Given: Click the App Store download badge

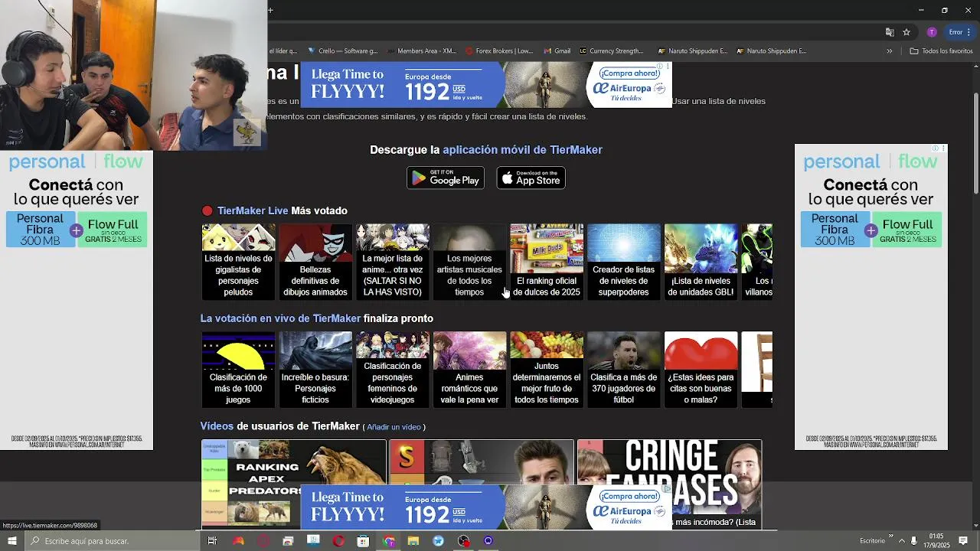Looking at the screenshot, I should pos(531,178).
